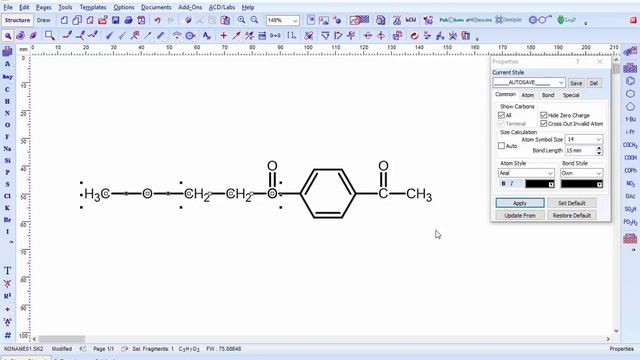Viewport: 640px width, 360px height.
Task: Toggle Bold atom style button
Action: 503,184
